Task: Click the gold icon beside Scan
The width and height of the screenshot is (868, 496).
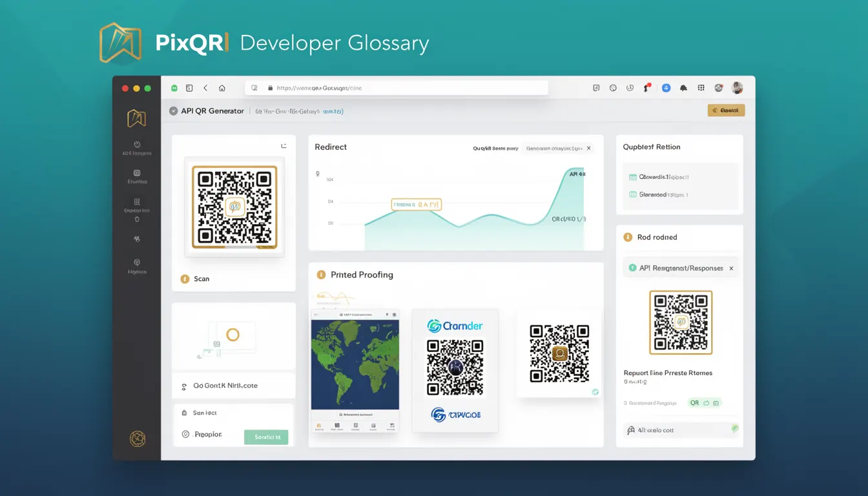Action: click(185, 279)
